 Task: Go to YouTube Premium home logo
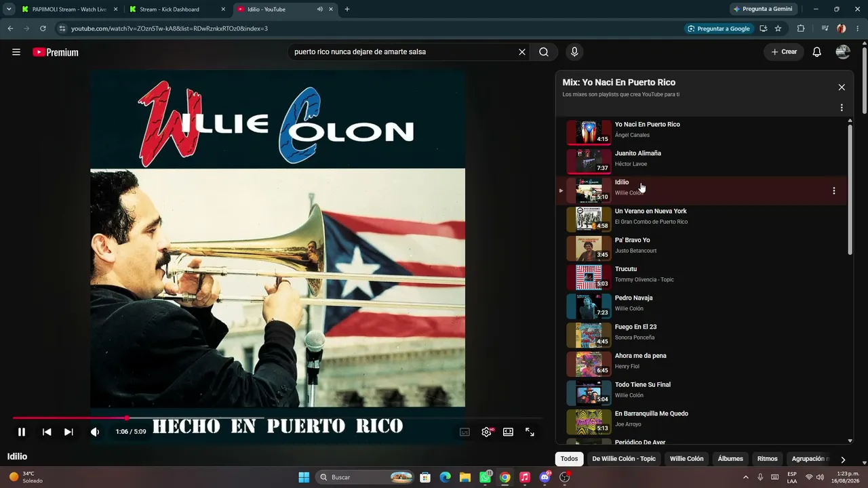56,52
